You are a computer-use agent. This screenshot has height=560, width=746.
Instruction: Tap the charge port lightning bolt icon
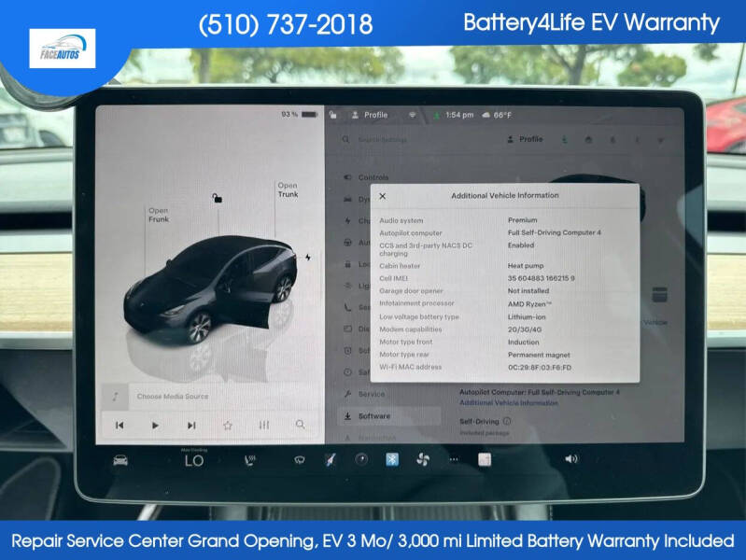pos(308,258)
